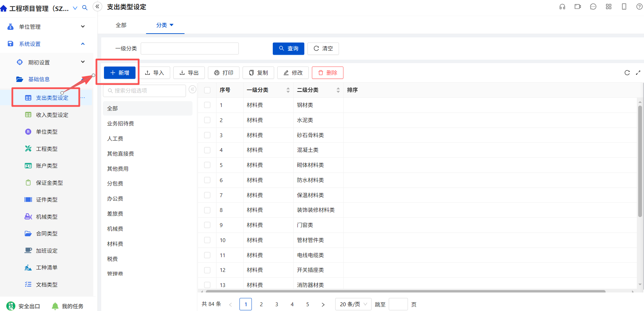Check the row for 混凝土类

[207, 150]
